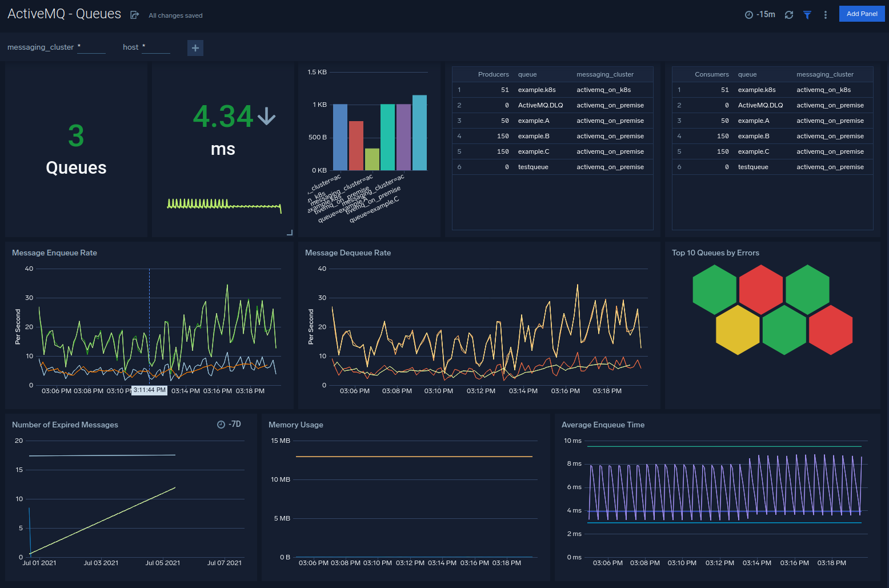
Task: Open the three-dot dashboard options menu
Action: [x=825, y=14]
